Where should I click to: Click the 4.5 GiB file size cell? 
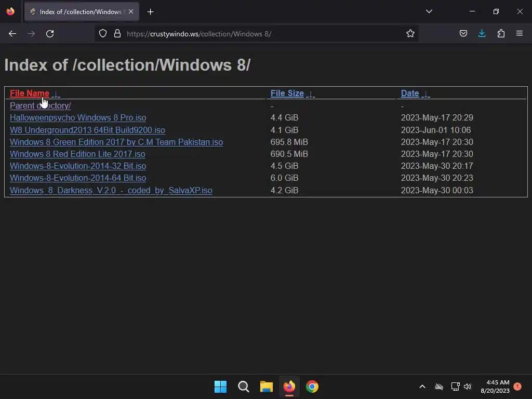point(284,166)
